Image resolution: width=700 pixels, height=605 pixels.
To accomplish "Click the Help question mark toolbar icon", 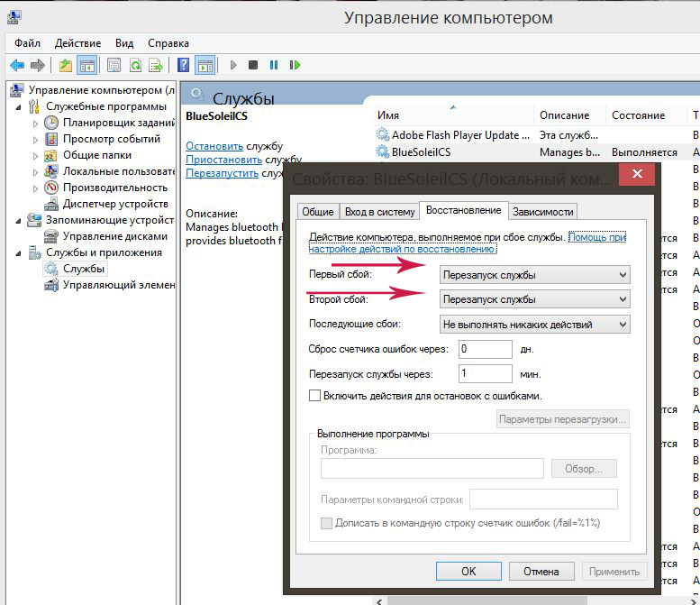I will [183, 65].
